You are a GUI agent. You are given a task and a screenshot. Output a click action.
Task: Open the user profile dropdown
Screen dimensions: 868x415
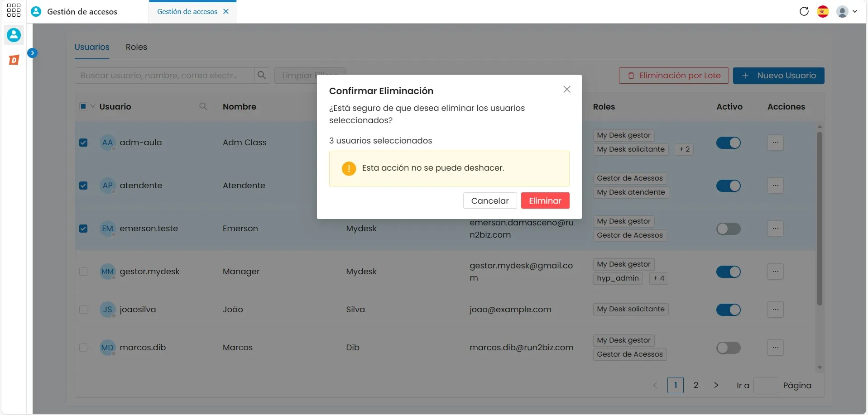[847, 11]
